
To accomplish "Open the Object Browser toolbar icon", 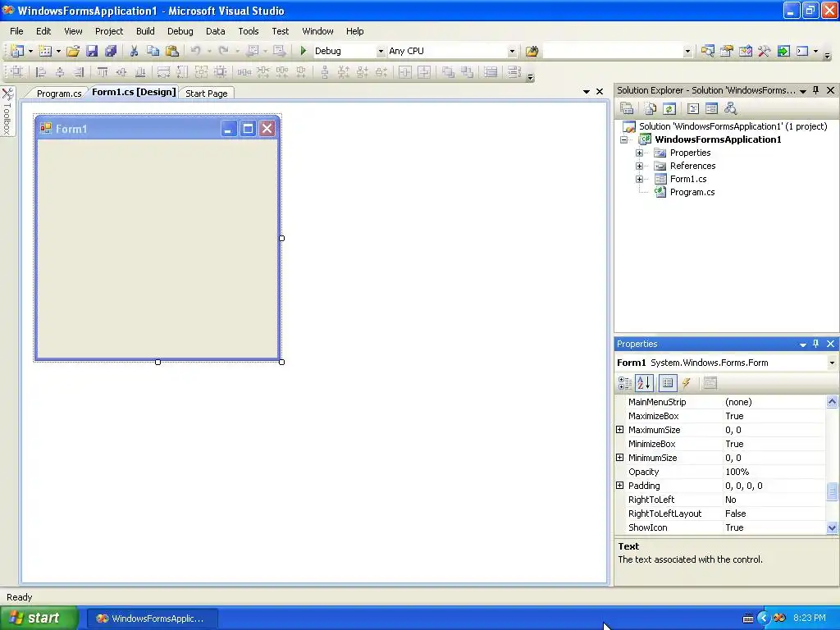I will (745, 51).
